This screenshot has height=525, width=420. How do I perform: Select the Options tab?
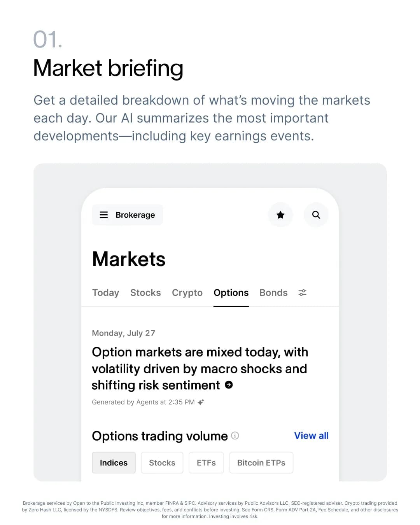(x=231, y=293)
